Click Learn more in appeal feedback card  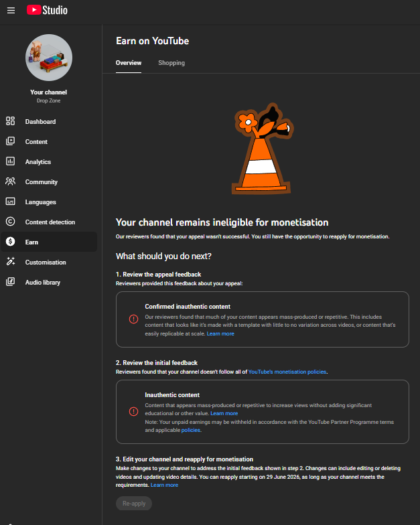[220, 333]
